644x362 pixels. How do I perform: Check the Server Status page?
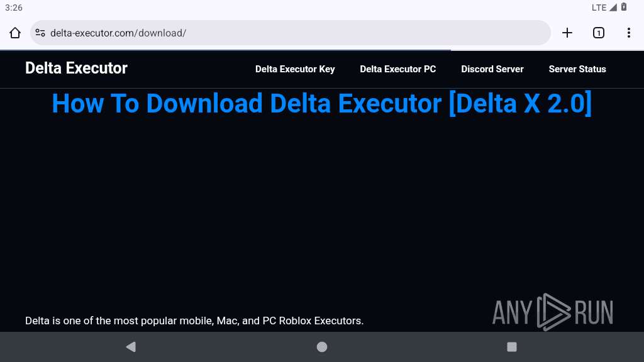[x=577, y=69]
